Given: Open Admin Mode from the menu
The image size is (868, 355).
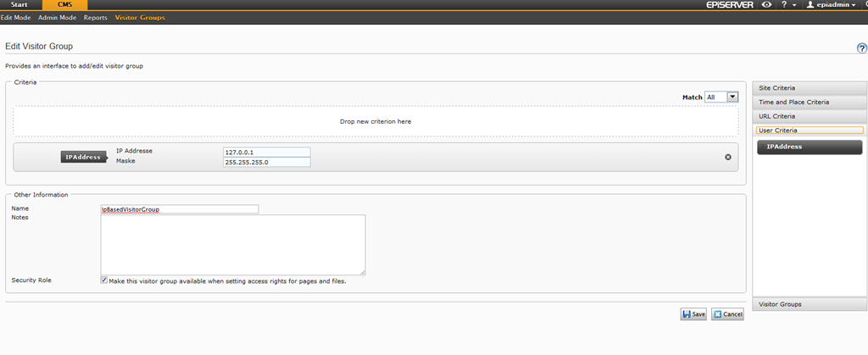Looking at the screenshot, I should [x=58, y=18].
